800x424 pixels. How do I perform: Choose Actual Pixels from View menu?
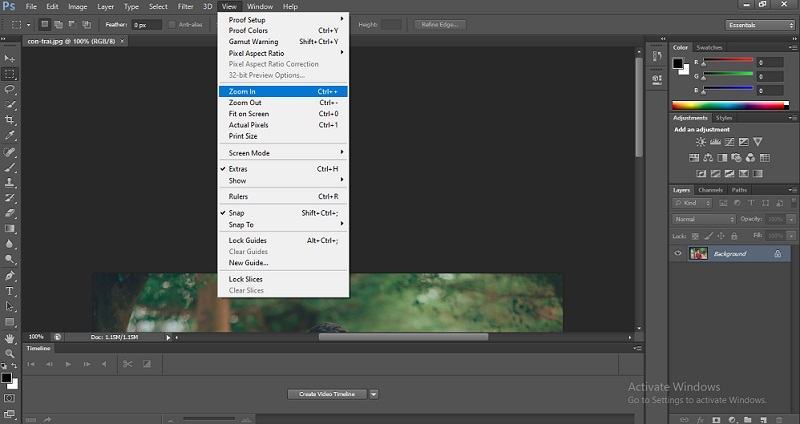pos(283,125)
